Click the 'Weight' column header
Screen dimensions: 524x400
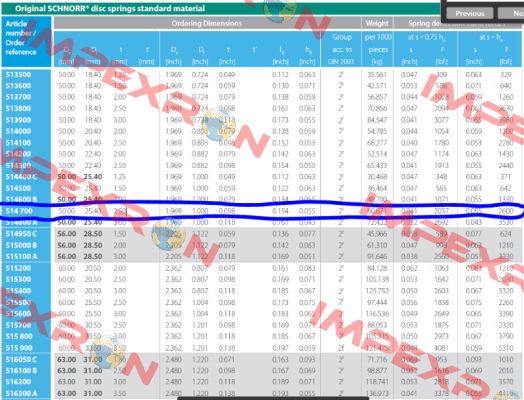(377, 23)
